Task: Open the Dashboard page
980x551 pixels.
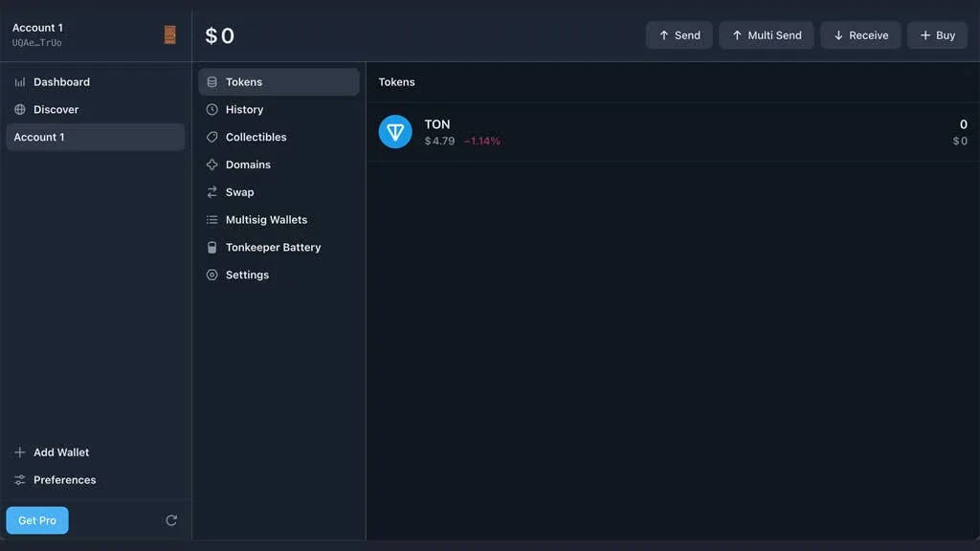Action: pos(61,82)
